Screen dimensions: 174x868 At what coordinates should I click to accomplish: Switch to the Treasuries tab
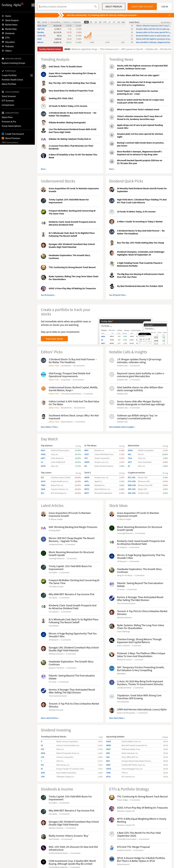point(77,22)
